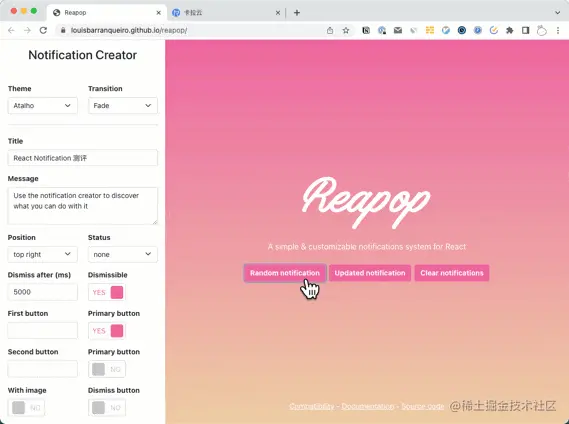This screenshot has width=569, height=424.
Task: Go forward using the browser forward arrow
Action: point(27,30)
